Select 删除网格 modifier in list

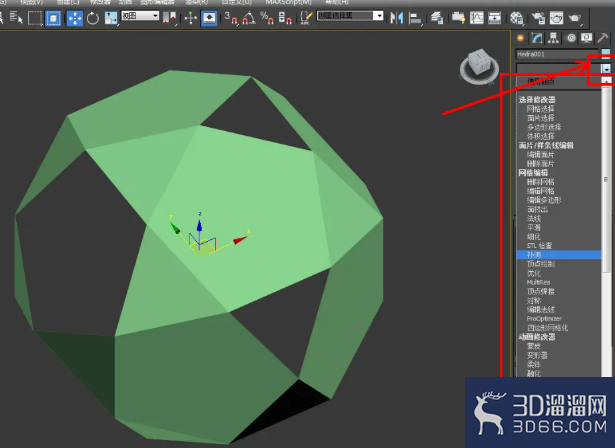click(x=540, y=182)
